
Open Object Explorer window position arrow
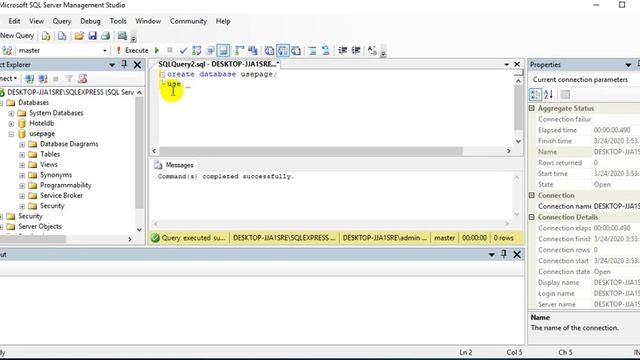coord(112,65)
